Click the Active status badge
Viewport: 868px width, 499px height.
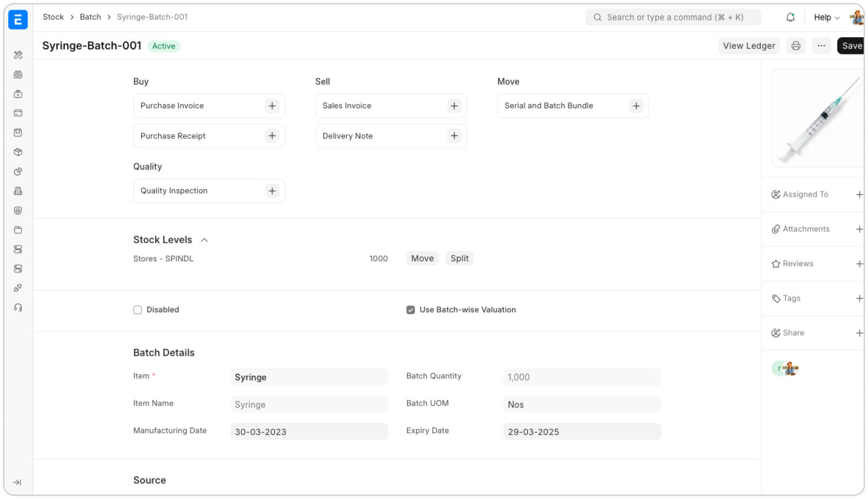(164, 46)
